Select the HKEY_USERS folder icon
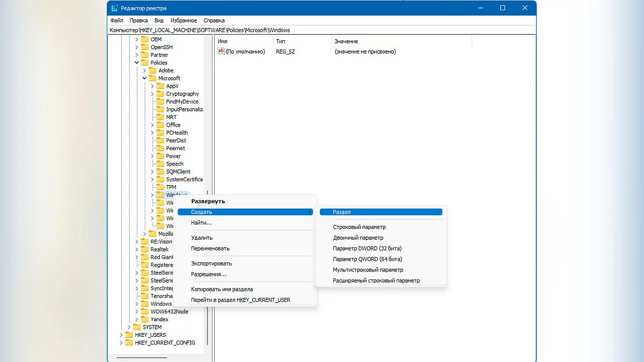The width and height of the screenshot is (644, 362). 129,335
